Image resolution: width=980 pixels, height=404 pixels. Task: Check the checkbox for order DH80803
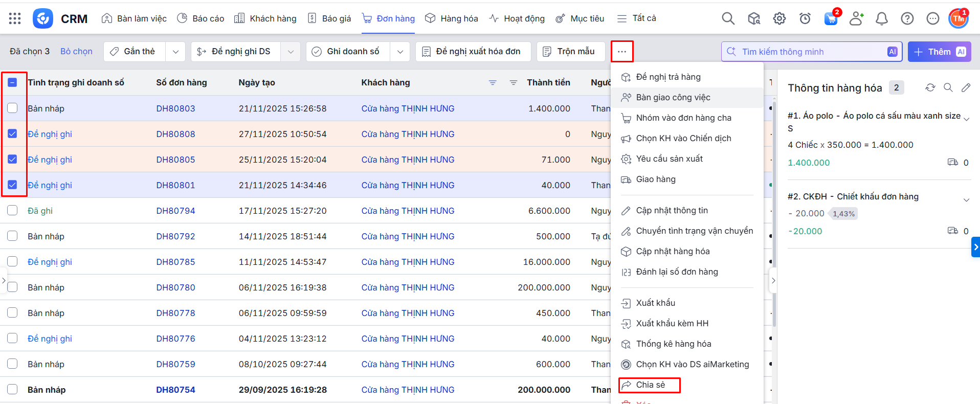pos(12,108)
